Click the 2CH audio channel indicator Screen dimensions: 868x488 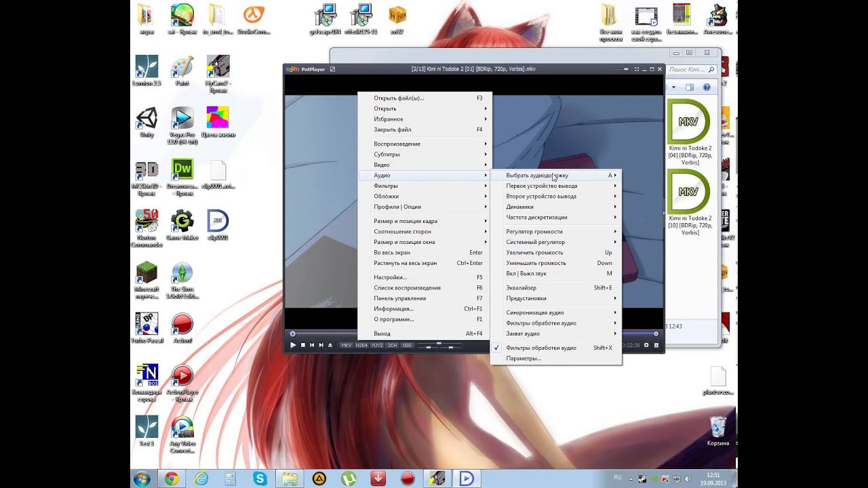tap(393, 346)
